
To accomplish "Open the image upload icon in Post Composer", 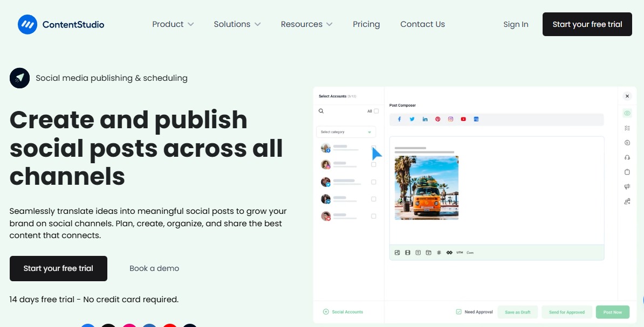I will (x=398, y=252).
